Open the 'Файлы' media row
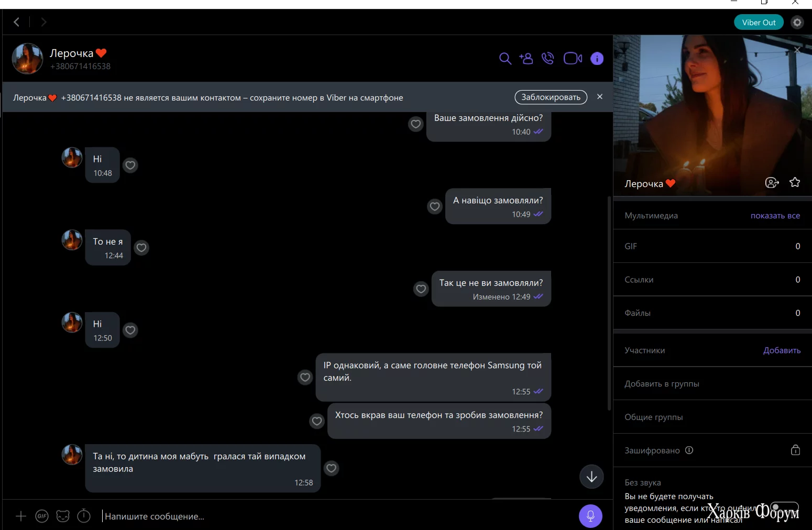Image resolution: width=812 pixels, height=530 pixels. (x=712, y=313)
